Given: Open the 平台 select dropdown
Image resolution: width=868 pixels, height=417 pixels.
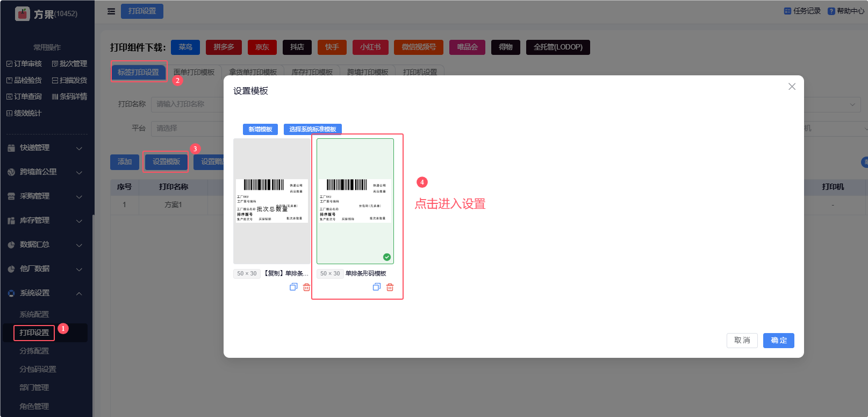Looking at the screenshot, I should coord(187,128).
